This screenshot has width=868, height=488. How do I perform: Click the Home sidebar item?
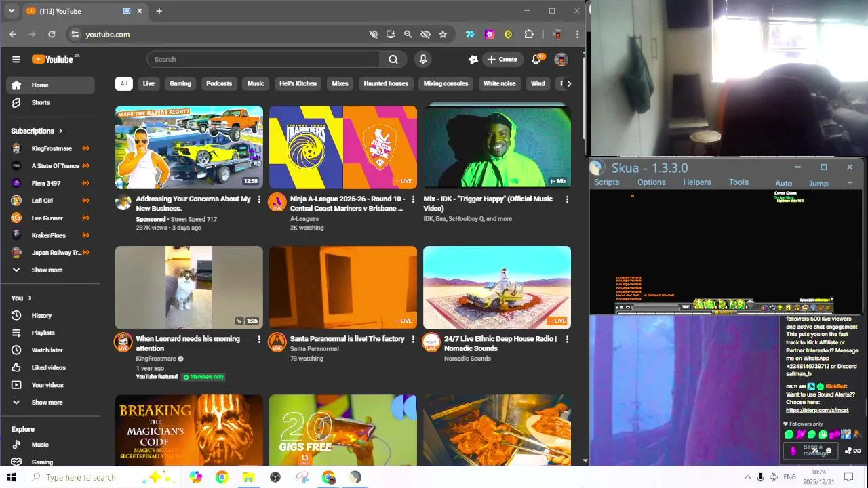point(52,85)
